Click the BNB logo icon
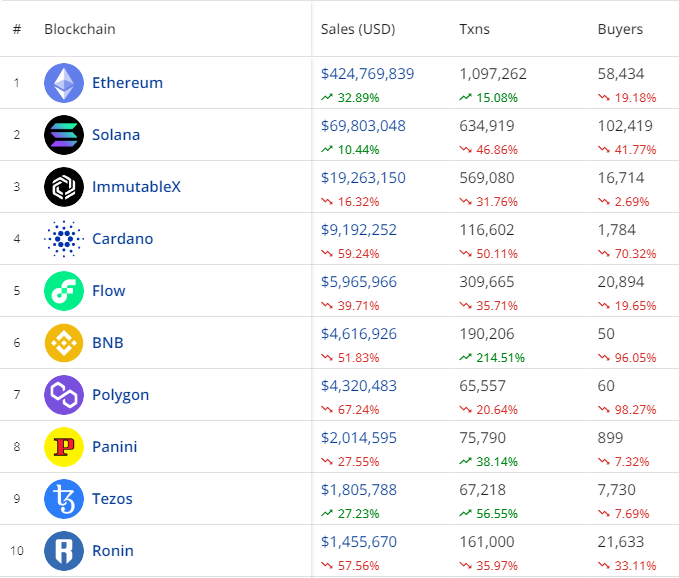Viewport: 679px width, 578px height. tap(64, 343)
